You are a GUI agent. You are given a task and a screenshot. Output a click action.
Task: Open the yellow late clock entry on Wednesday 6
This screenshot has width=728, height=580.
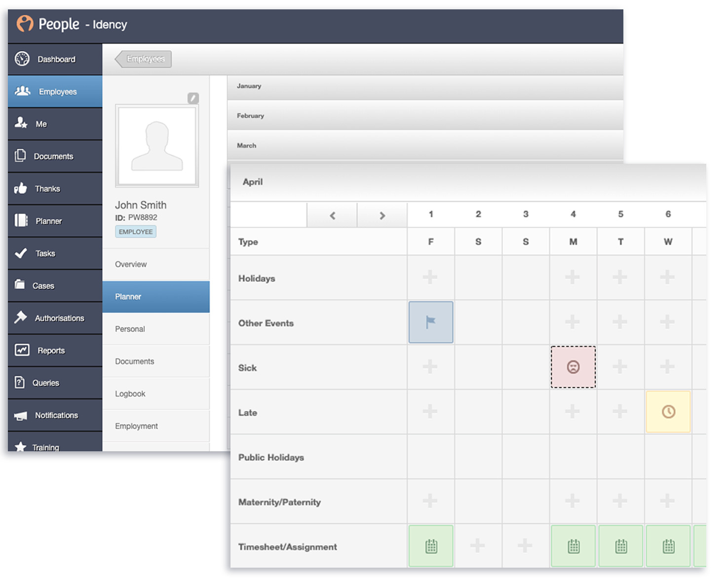668,412
